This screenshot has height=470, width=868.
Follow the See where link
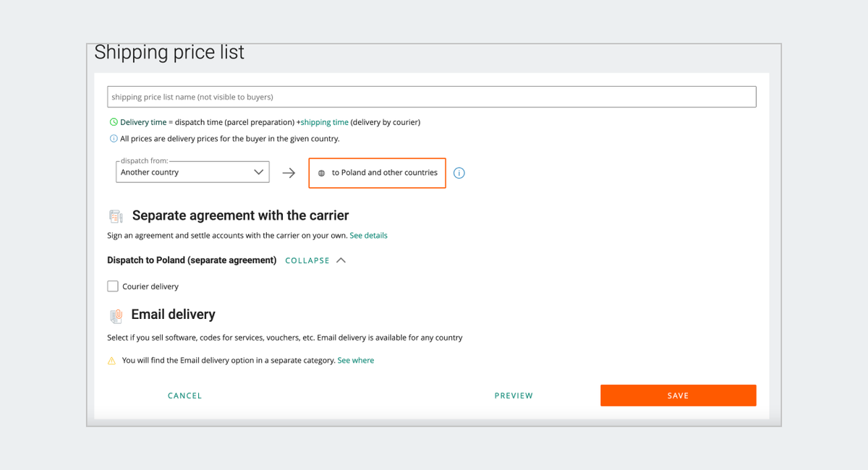(356, 360)
